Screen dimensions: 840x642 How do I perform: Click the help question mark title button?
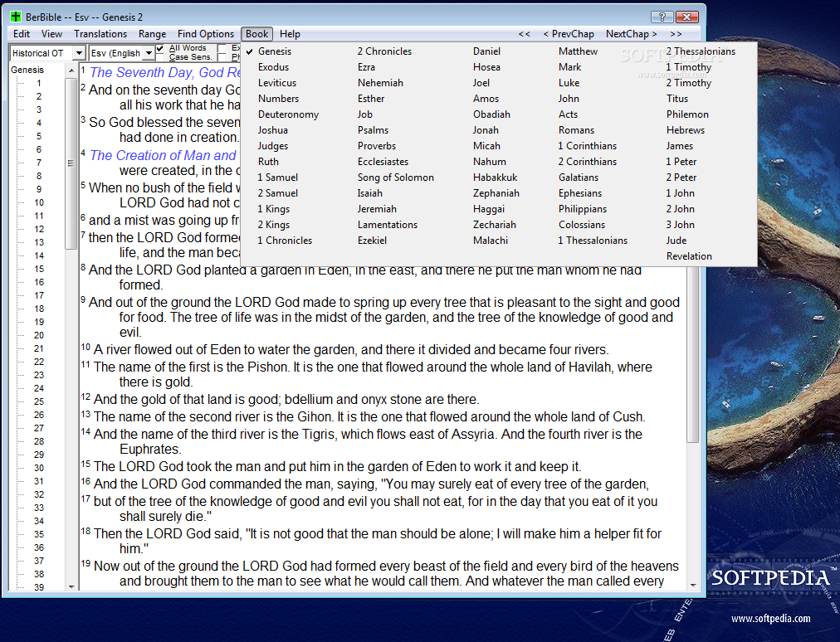coord(662,17)
